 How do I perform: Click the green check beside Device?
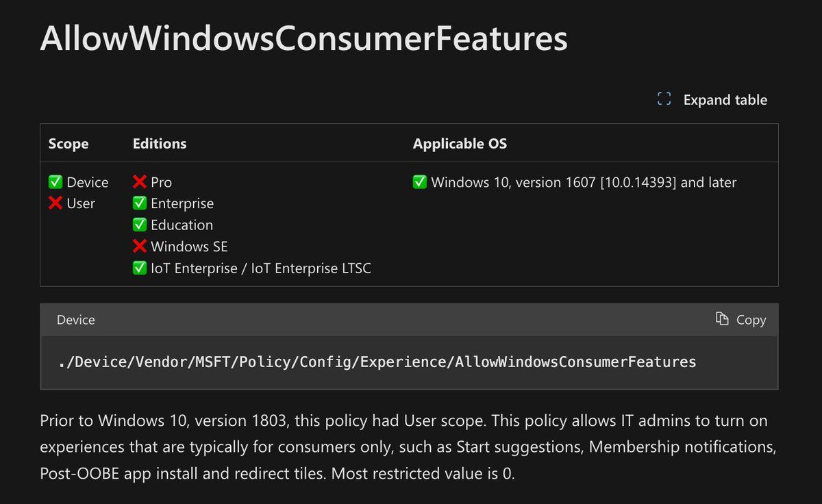(x=55, y=182)
